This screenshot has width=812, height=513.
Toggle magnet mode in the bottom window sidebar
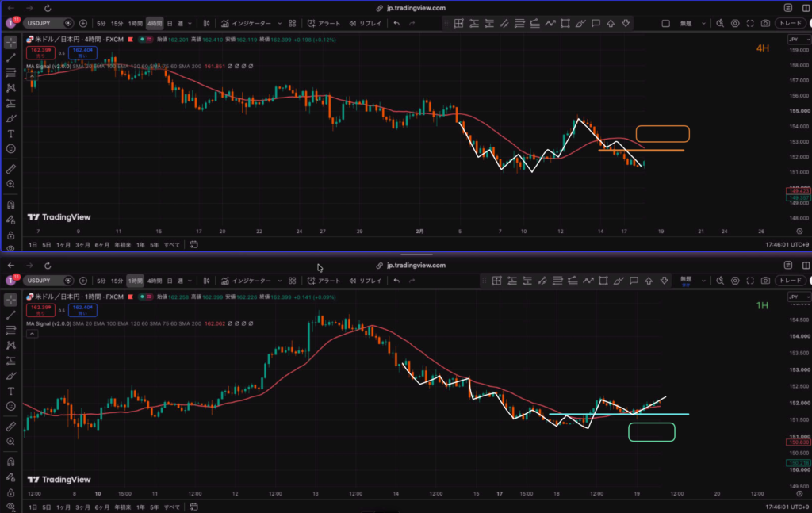[x=11, y=462]
